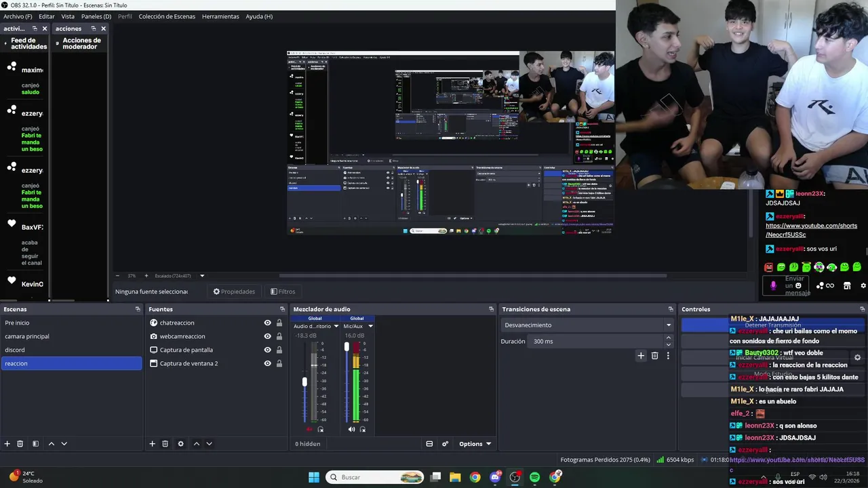Image resolution: width=868 pixels, height=488 pixels.
Task: Move the scene down in Escenas list
Action: tap(64, 444)
